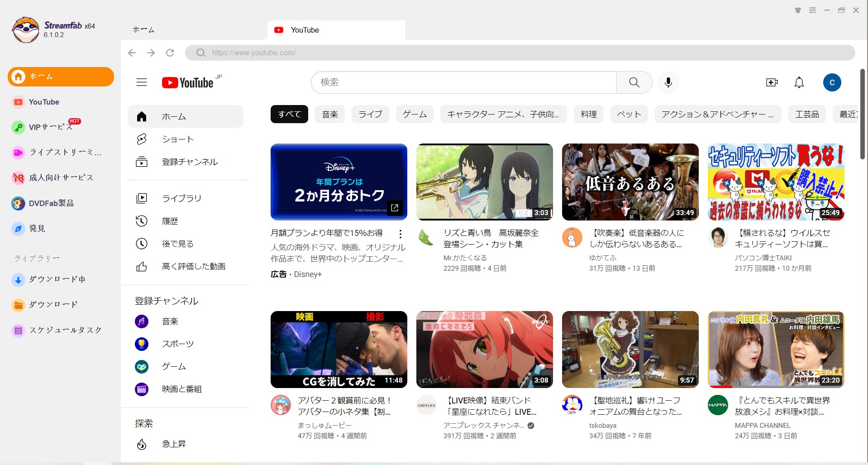Open the 音楽 channel

[186, 321]
